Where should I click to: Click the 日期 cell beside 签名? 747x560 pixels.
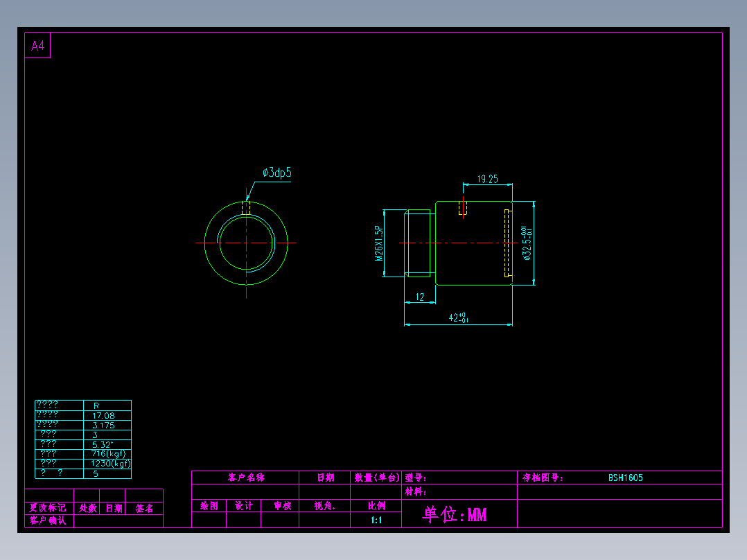pos(114,508)
